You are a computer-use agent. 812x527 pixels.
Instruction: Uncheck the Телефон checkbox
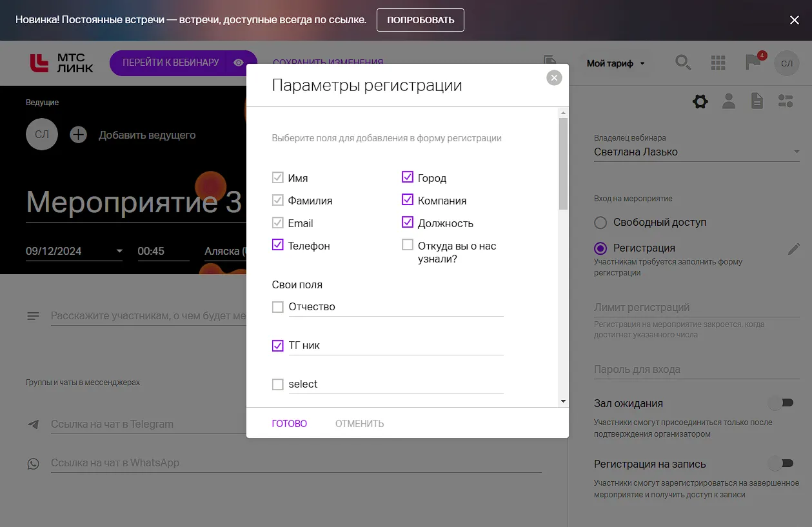(x=278, y=245)
